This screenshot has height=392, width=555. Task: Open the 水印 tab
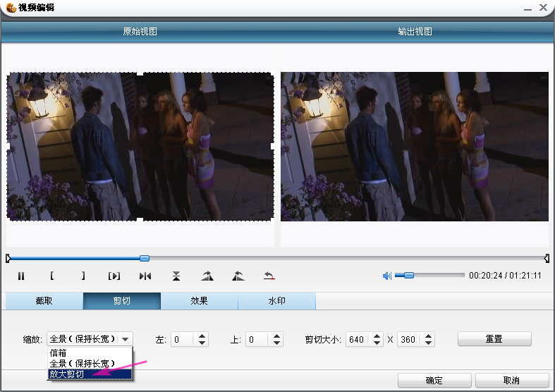click(x=276, y=301)
